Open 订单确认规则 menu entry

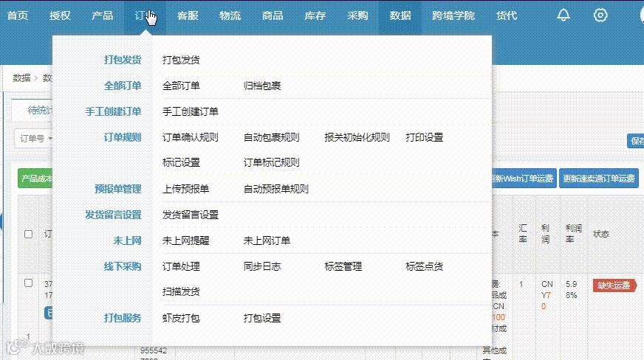tap(190, 137)
